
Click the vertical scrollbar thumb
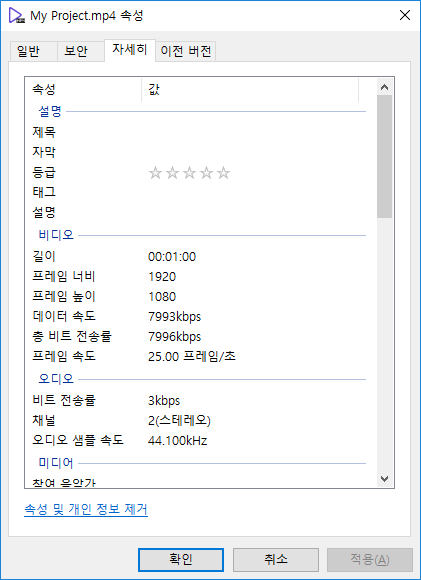click(x=385, y=157)
